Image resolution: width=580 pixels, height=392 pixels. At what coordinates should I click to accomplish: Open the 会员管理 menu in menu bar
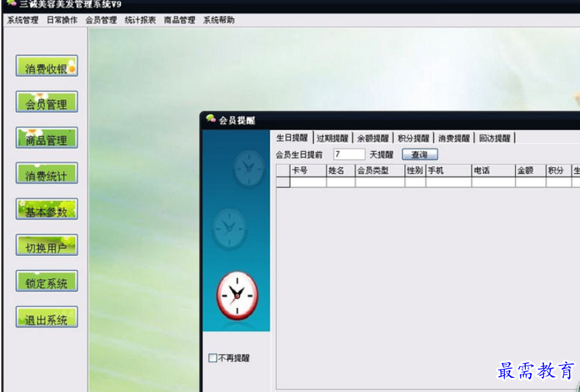102,20
